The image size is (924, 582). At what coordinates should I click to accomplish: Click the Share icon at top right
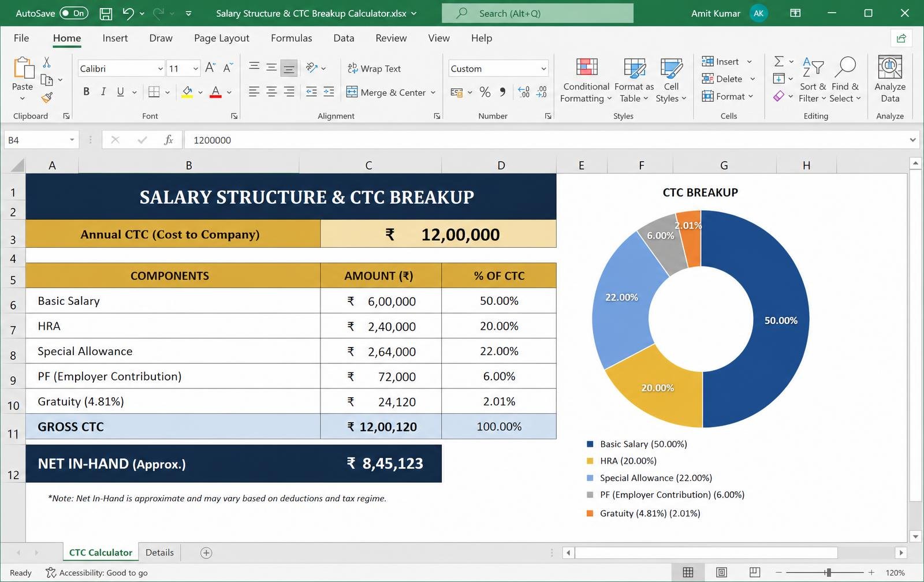pos(901,38)
